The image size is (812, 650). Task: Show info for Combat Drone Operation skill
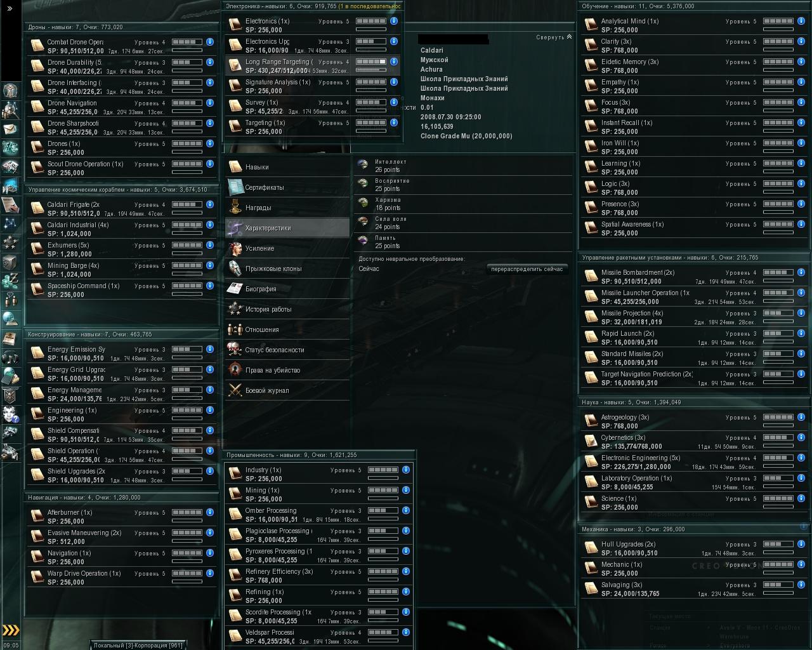click(210, 42)
